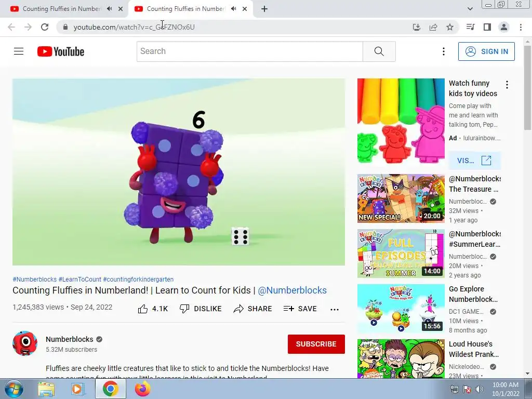Click the Numberblocks channel avatar
532x399 pixels.
[25, 343]
